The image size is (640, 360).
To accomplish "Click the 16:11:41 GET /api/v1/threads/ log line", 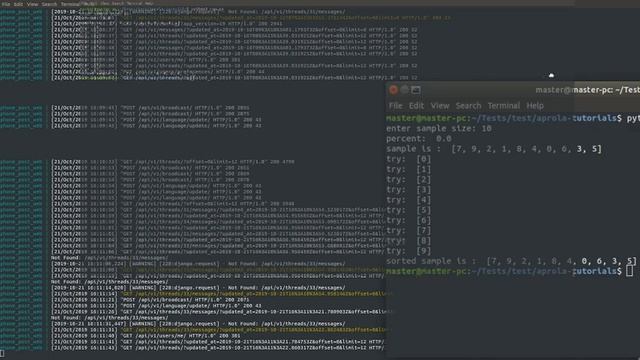I will [x=218, y=342].
